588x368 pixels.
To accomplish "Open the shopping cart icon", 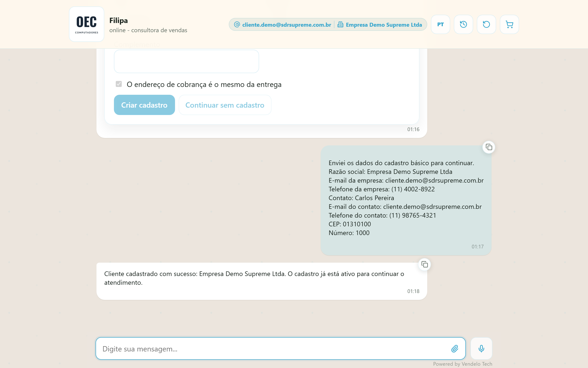I will click(x=509, y=24).
